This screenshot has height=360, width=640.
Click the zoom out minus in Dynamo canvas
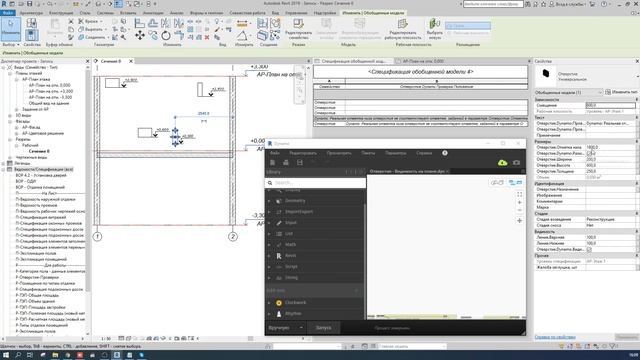click(520, 210)
